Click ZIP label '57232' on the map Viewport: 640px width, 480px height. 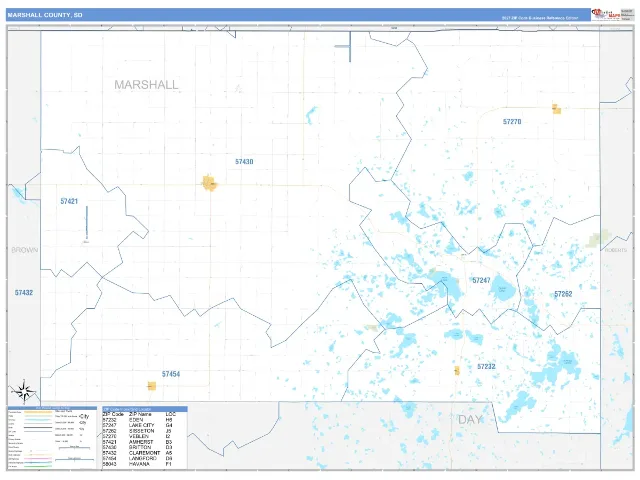coord(486,367)
